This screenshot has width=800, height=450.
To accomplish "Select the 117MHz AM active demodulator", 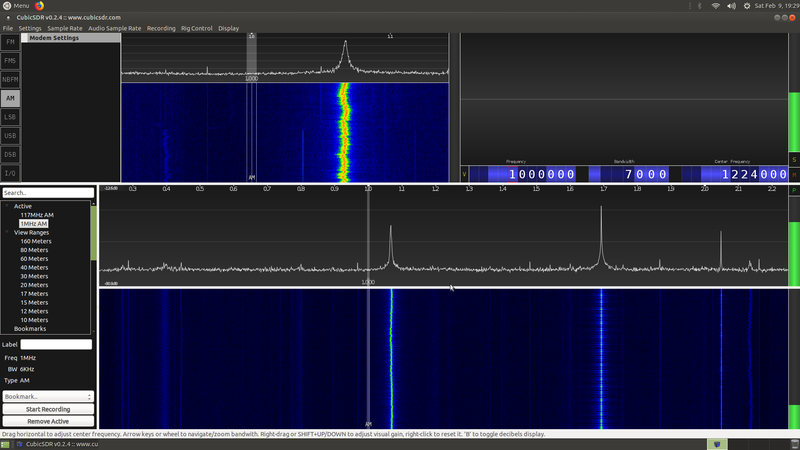I will click(37, 215).
